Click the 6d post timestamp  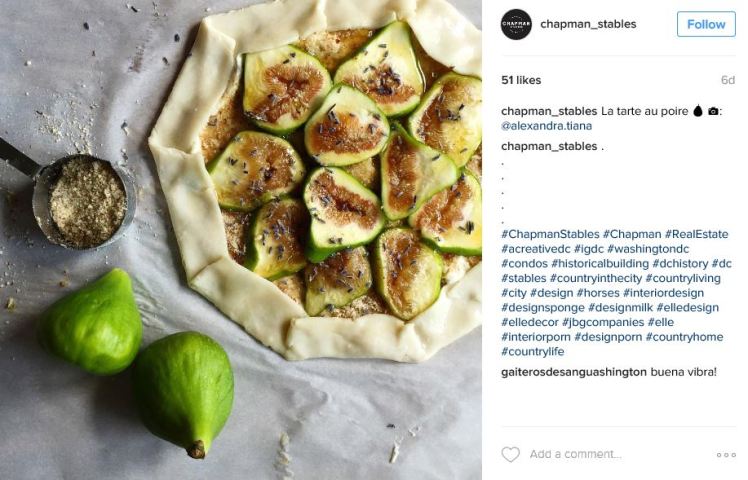coord(728,80)
